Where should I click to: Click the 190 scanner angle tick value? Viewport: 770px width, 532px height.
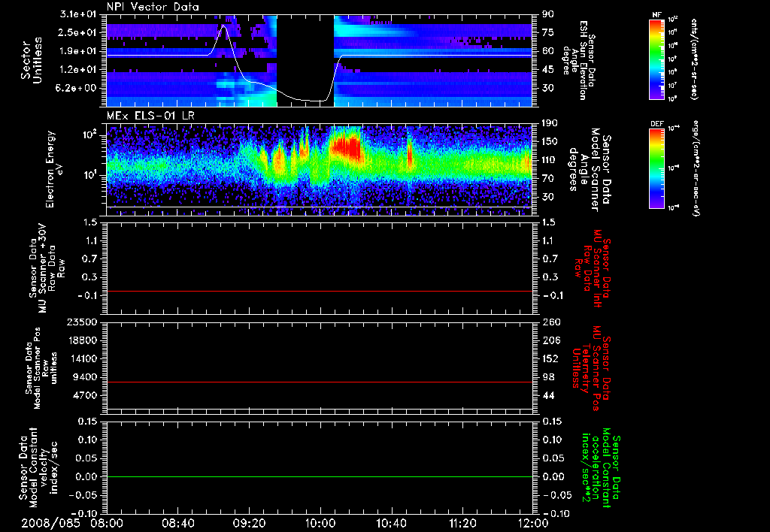(550, 123)
